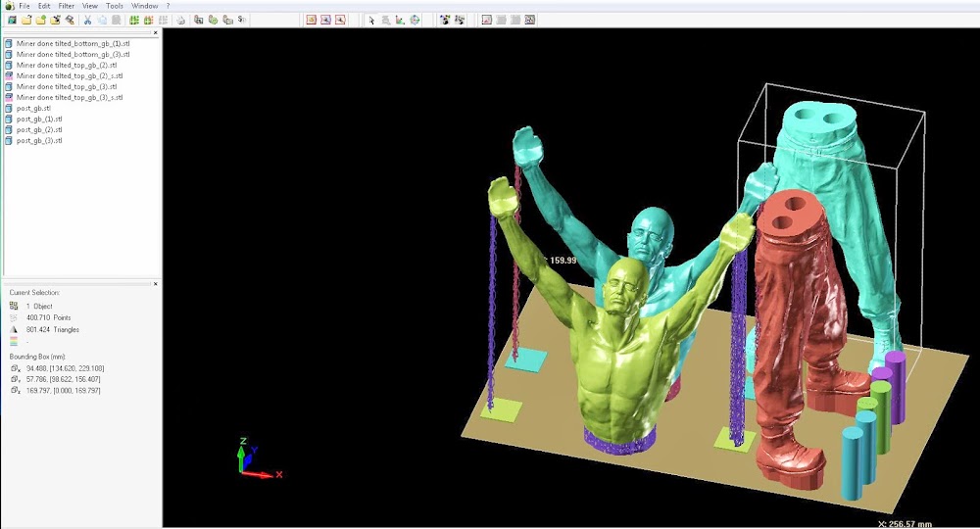The image size is (980, 529).
Task: Click the printer icon in toolbar
Action: [180, 20]
